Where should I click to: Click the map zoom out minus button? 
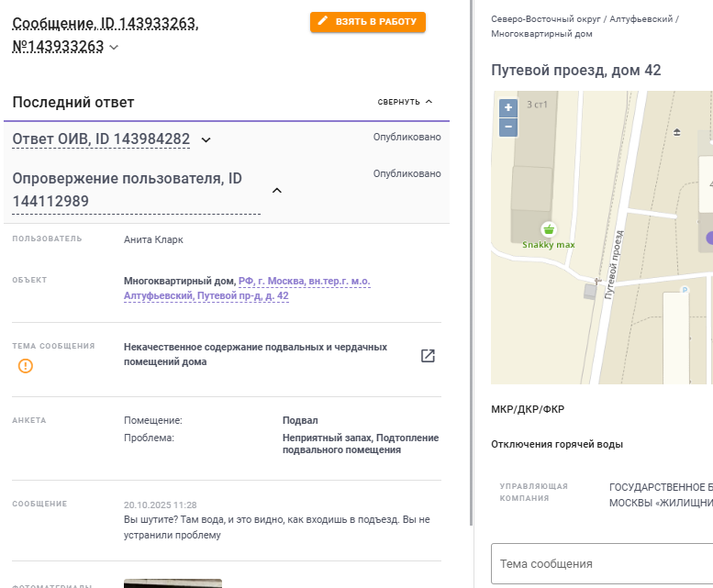508,127
